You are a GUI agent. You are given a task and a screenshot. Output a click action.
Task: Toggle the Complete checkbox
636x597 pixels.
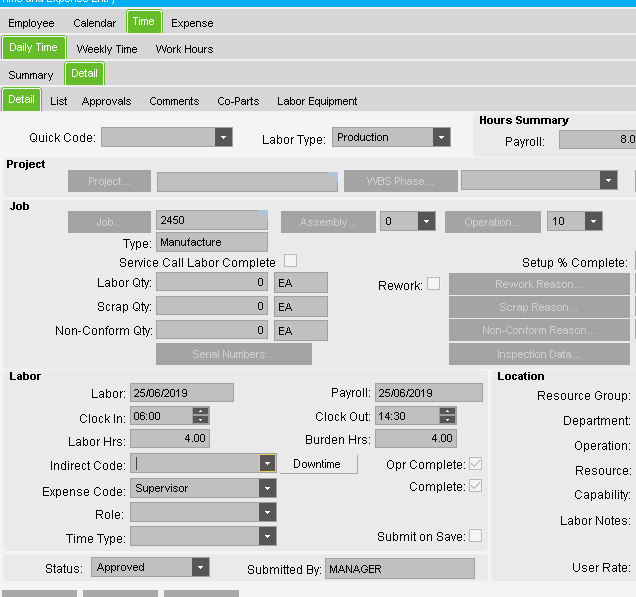(x=475, y=486)
